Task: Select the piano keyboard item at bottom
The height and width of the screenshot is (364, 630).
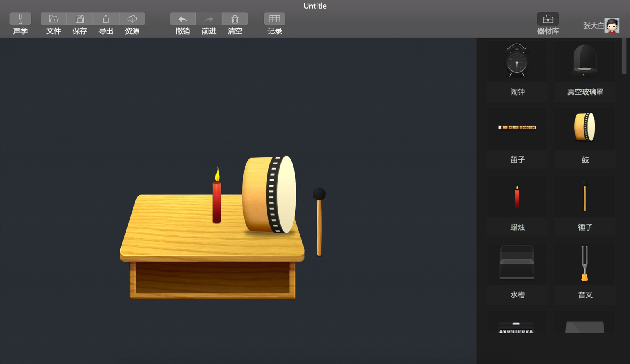Action: pyautogui.click(x=517, y=323)
